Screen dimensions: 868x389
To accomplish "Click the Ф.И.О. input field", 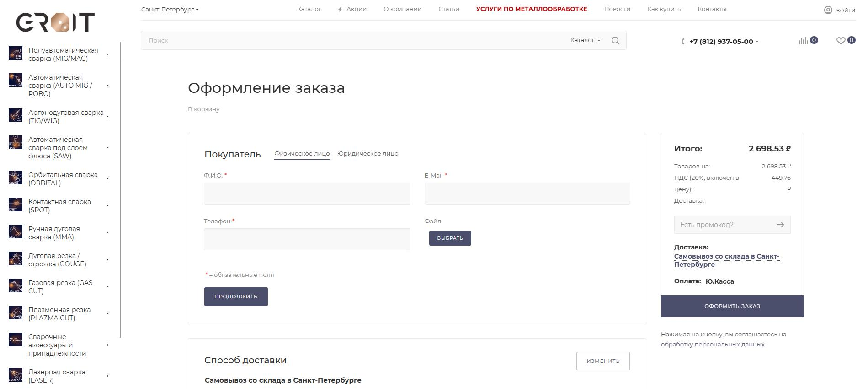I will (307, 194).
